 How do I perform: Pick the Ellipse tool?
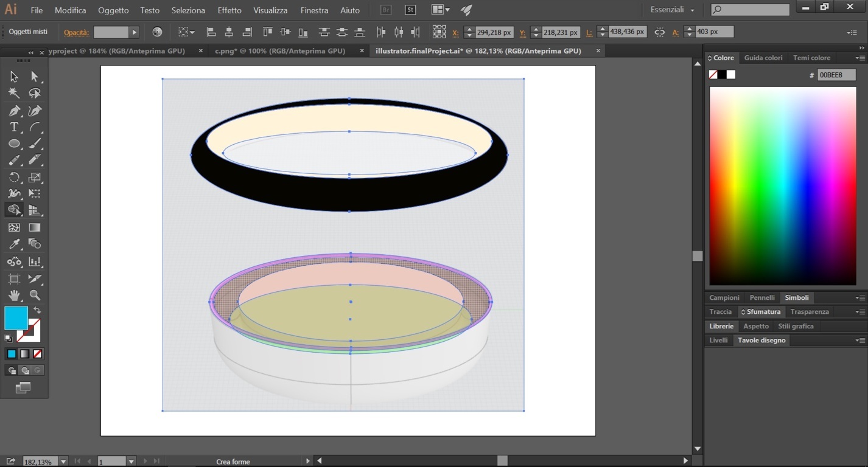(13, 143)
